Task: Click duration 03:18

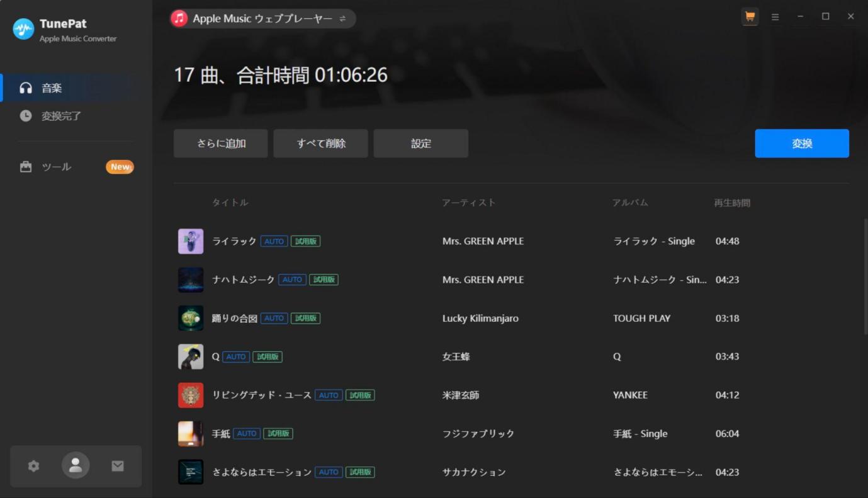Action: point(727,318)
